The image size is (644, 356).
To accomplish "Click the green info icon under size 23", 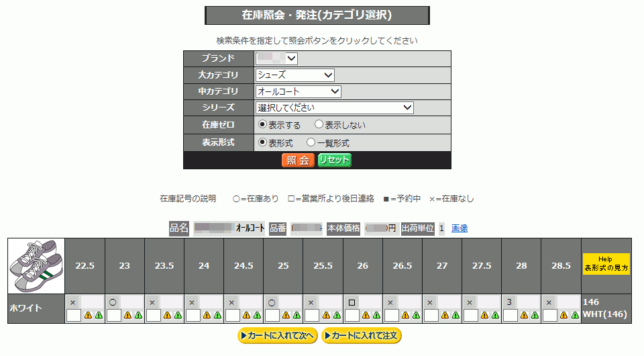I will pos(138,316).
